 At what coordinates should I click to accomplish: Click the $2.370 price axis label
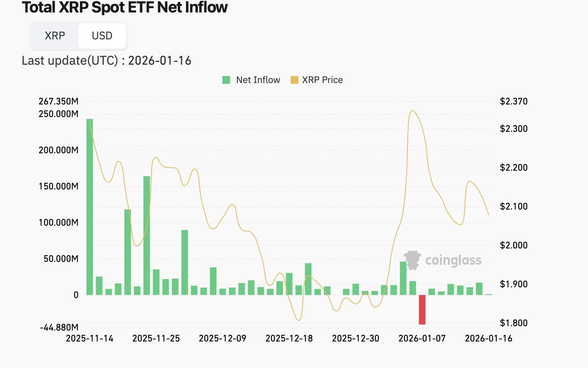coord(514,102)
